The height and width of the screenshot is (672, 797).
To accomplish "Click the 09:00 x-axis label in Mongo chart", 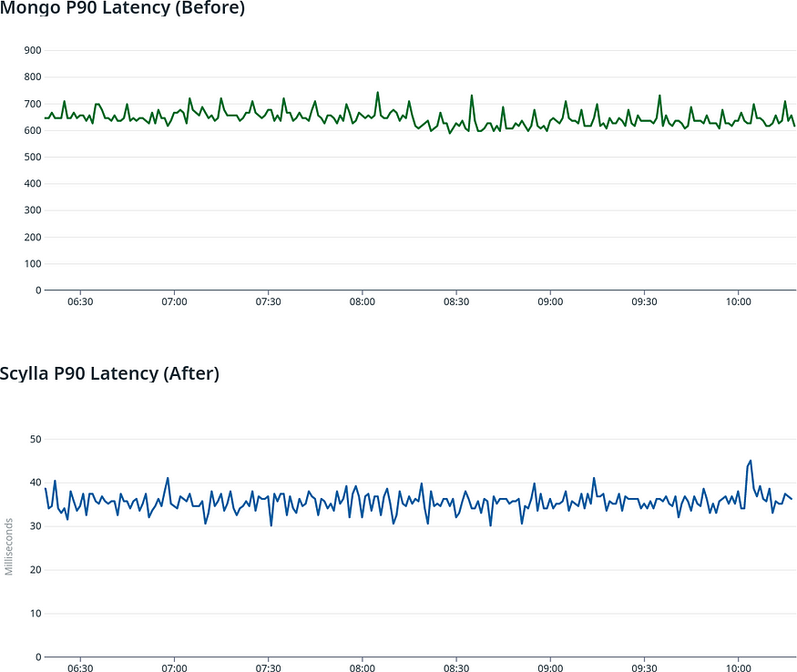I will click(x=550, y=301).
